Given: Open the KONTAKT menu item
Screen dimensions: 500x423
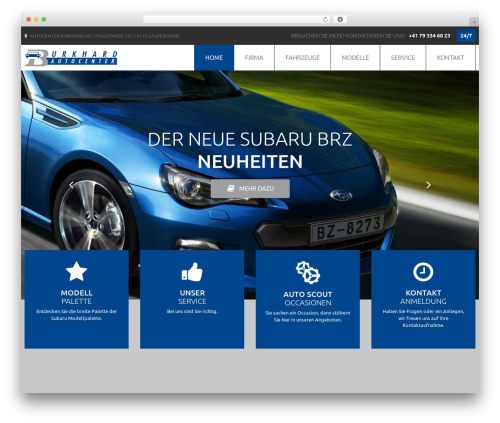Looking at the screenshot, I should tap(450, 58).
